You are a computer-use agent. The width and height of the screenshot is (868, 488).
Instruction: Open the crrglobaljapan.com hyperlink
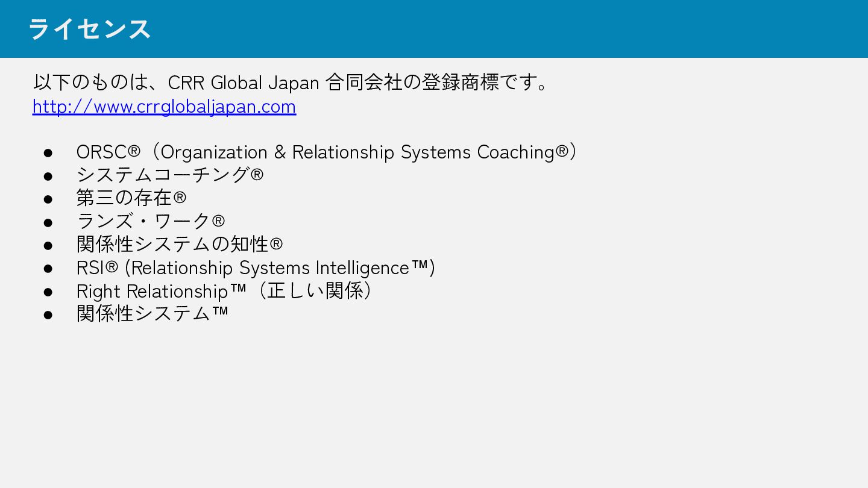coord(164,106)
